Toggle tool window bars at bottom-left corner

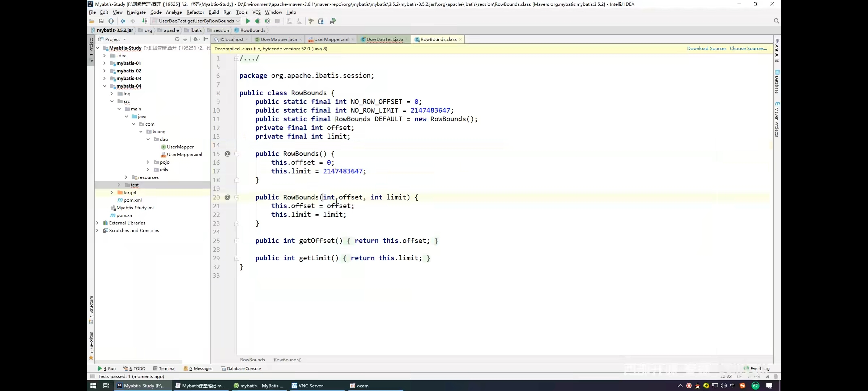[92, 376]
